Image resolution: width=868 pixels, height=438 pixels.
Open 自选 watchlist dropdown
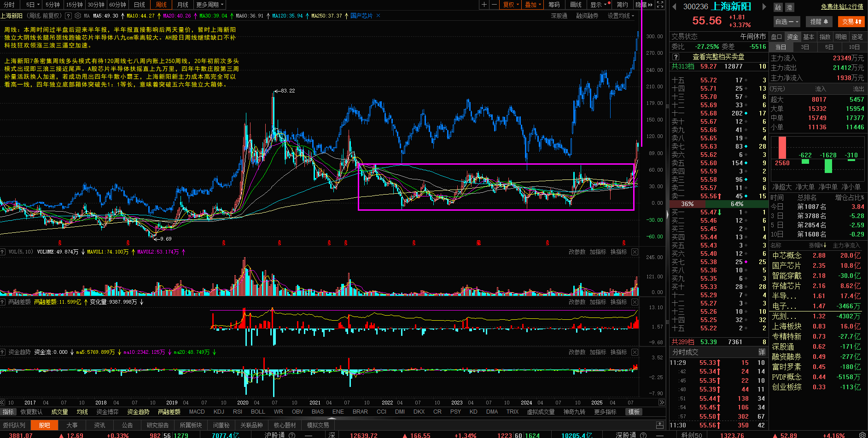coord(786,22)
